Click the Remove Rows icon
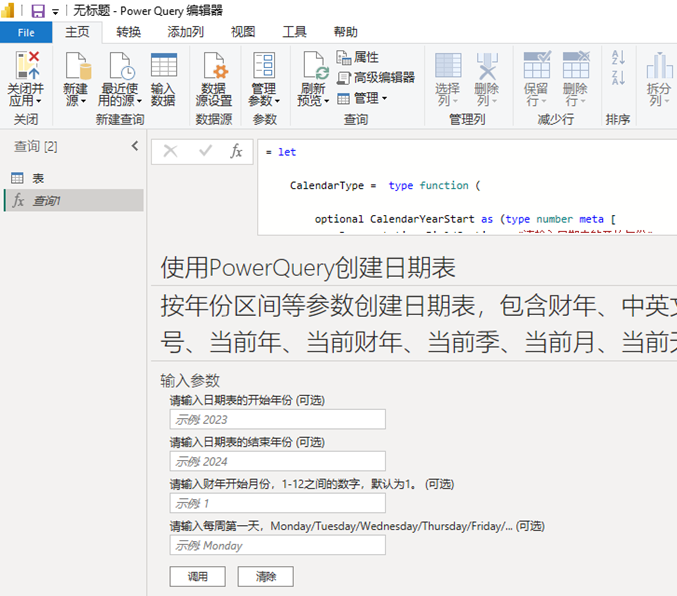Viewport: 677px width, 596px height. pos(576,65)
